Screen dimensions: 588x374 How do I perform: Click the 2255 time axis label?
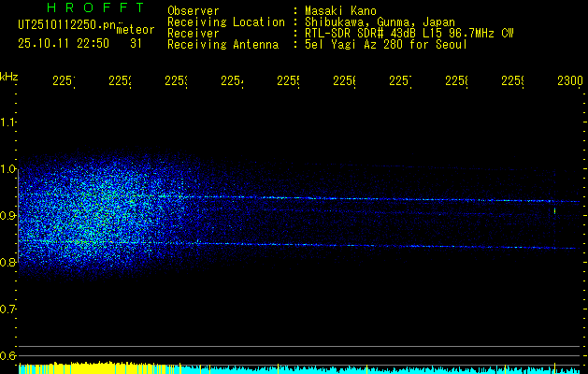point(288,80)
